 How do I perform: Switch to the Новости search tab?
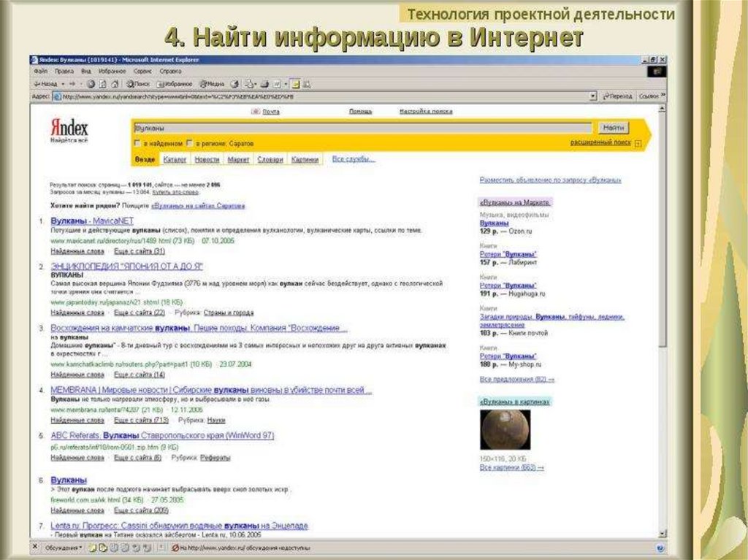[x=207, y=159]
